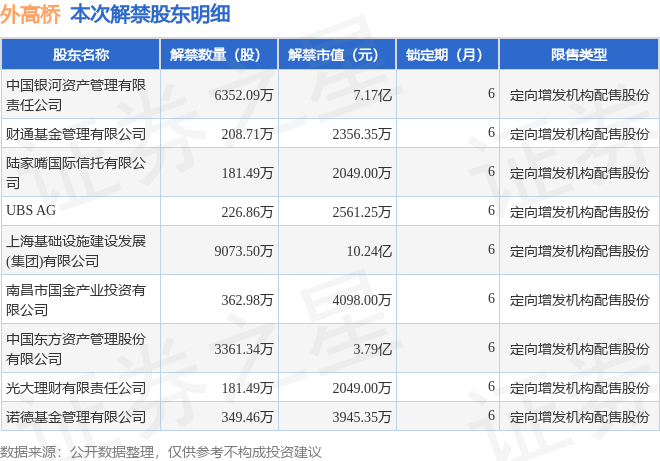Click the title text 本次解禁股东明细
Screen dimensions: 660x461
[x=150, y=15]
